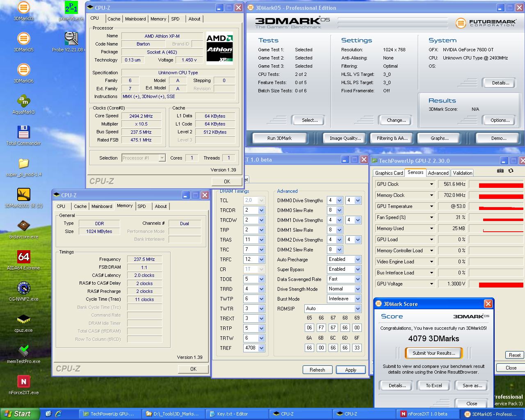The image size is (525, 420).
Task: Open Auto Precharge dropdown
Action: [x=358, y=260]
